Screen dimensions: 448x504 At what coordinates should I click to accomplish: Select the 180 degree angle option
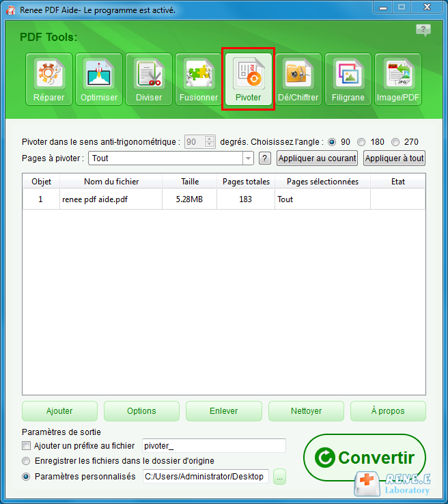pos(361,142)
